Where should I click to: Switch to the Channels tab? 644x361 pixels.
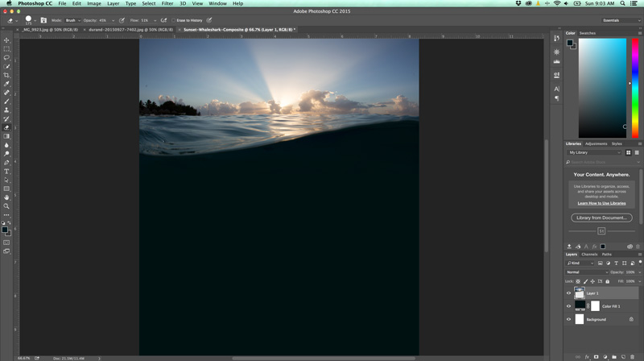point(590,255)
